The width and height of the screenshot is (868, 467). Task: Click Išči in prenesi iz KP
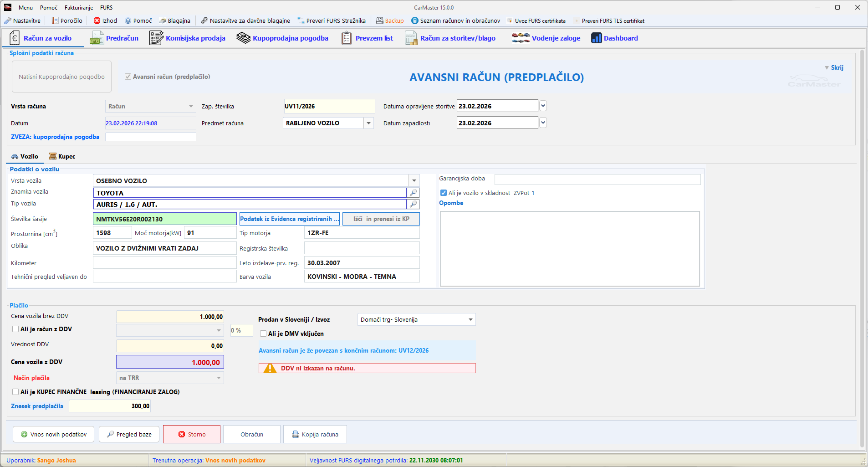click(381, 219)
